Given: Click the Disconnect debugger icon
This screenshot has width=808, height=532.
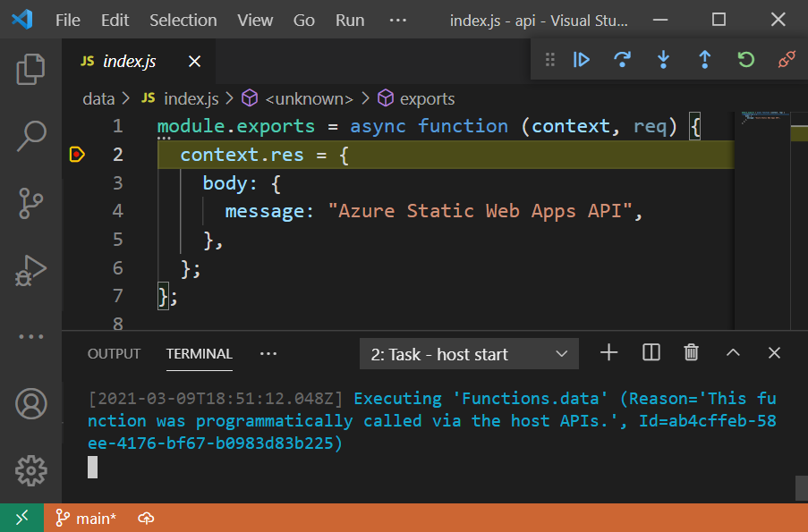Looking at the screenshot, I should (x=786, y=59).
